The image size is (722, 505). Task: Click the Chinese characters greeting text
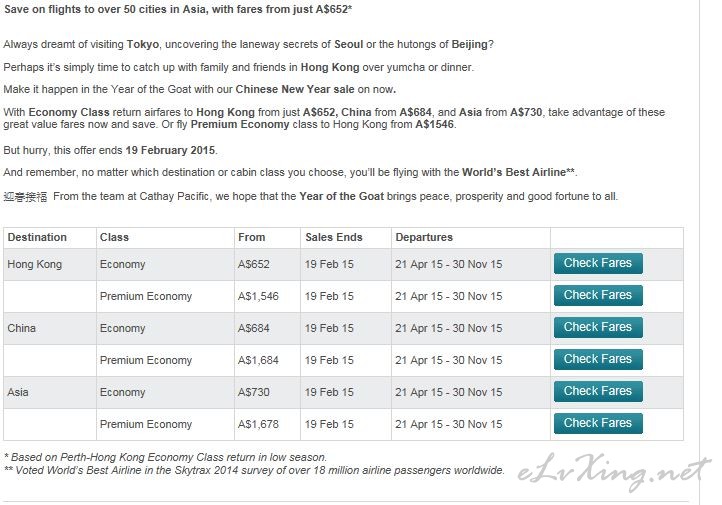[x=25, y=197]
